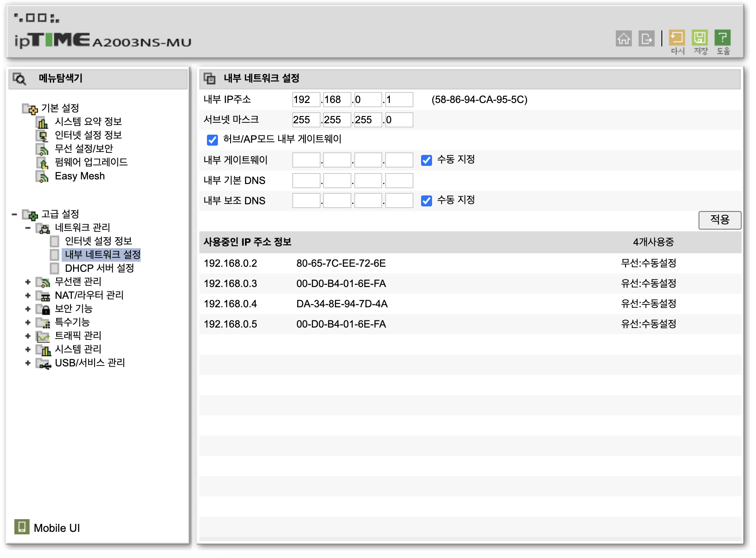Open Mobile UI at bottom left
Image resolution: width=756 pixels, height=558 pixels.
(57, 527)
